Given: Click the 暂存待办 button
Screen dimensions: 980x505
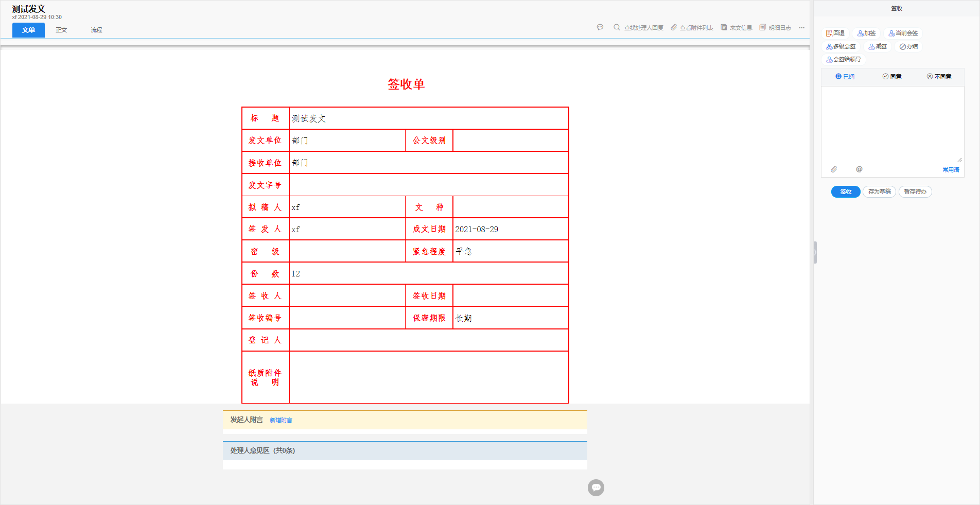Looking at the screenshot, I should click(x=915, y=192).
